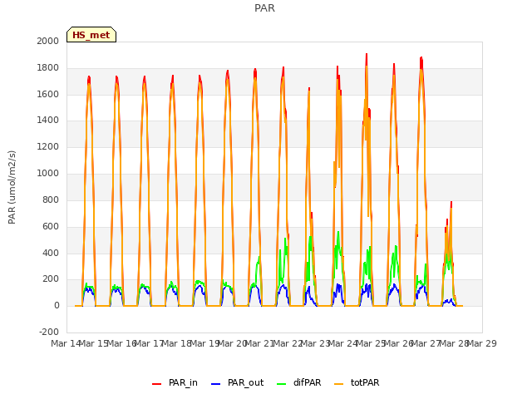
Task: Click the -200 y-axis tick label
Action: click(49, 332)
